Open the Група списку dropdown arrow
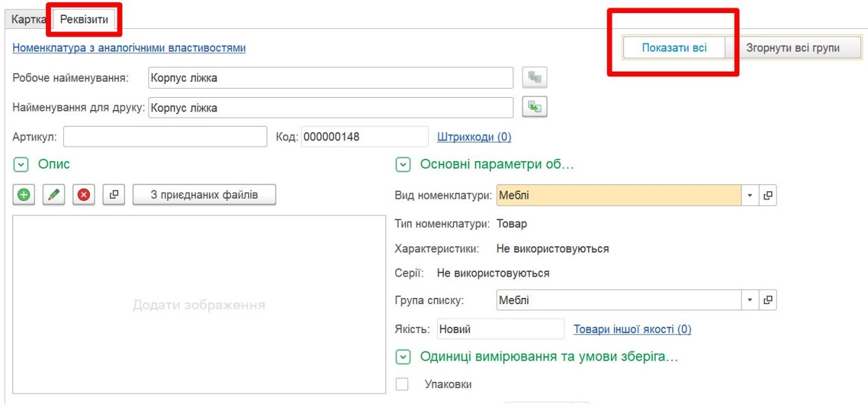Image resolution: width=868 pixels, height=408 pixels. [x=750, y=300]
